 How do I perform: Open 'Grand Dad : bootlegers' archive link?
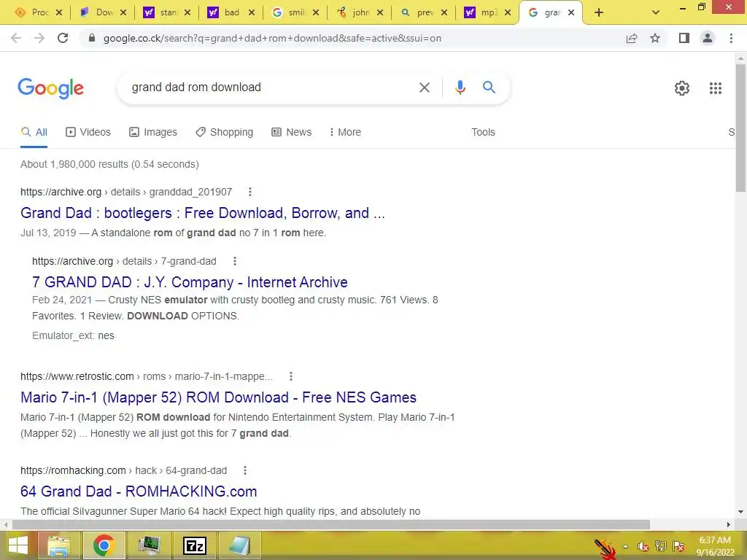203,213
